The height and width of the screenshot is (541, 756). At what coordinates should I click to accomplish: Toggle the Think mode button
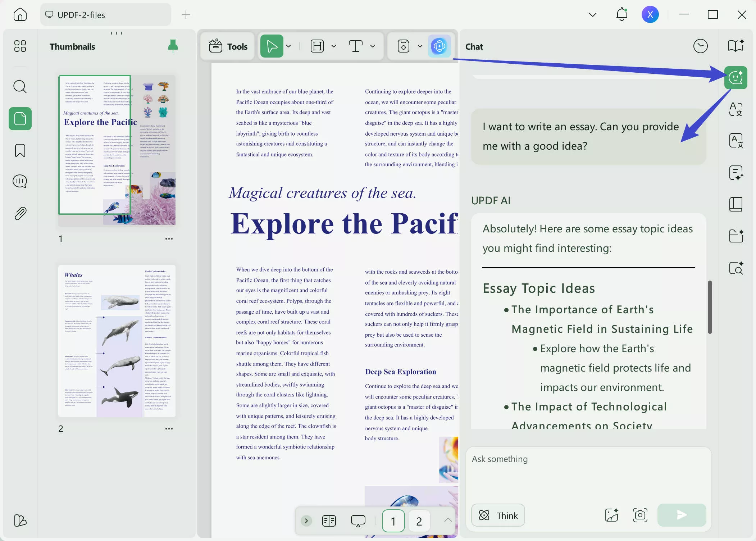pyautogui.click(x=498, y=515)
